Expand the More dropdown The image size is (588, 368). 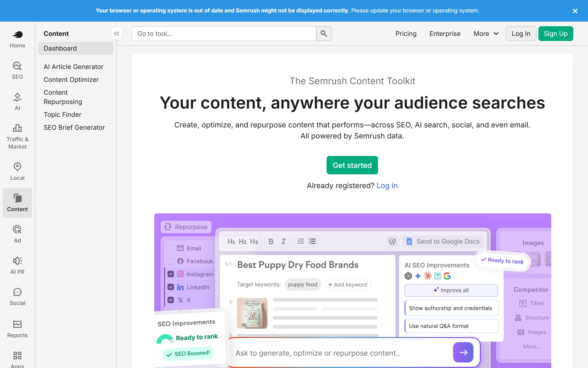pyautogui.click(x=486, y=34)
